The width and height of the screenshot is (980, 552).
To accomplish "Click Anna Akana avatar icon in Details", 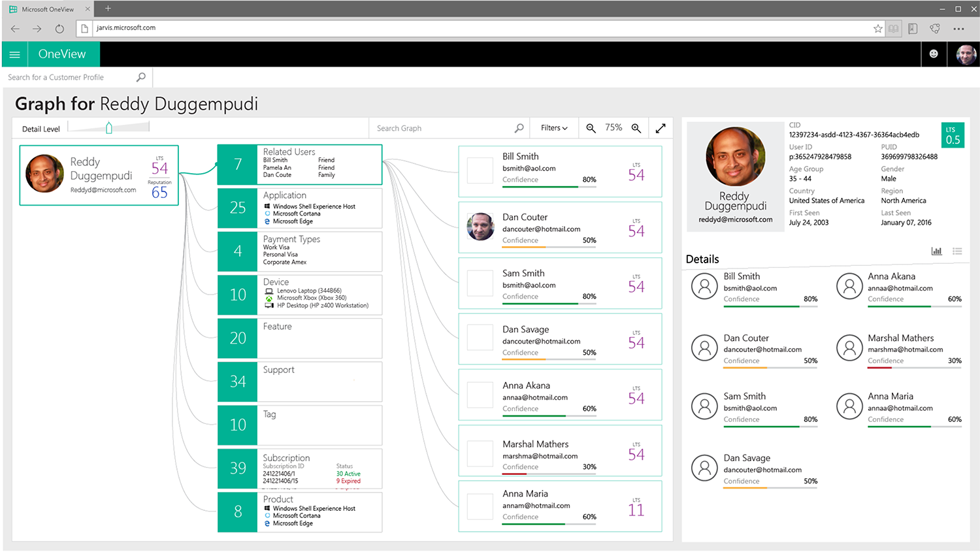I will point(849,286).
